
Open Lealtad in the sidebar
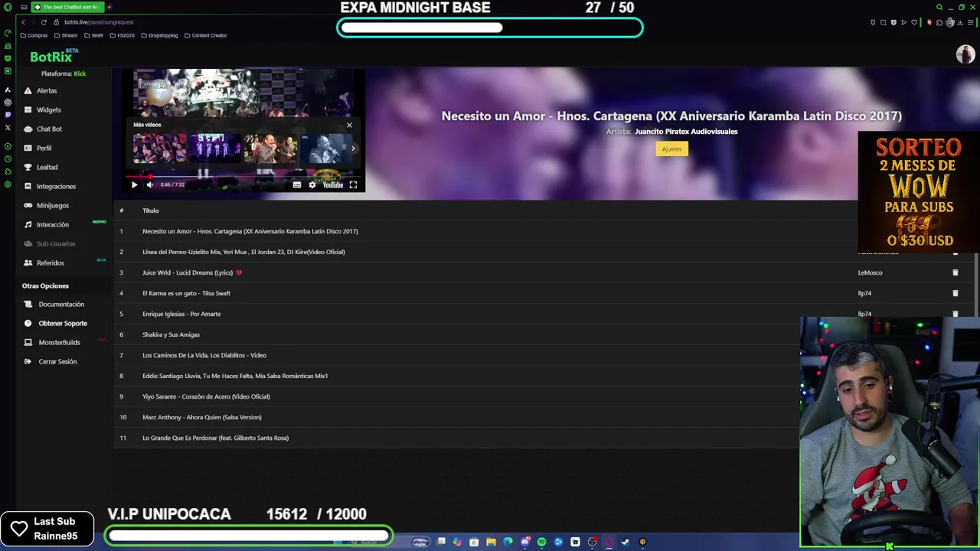point(47,167)
